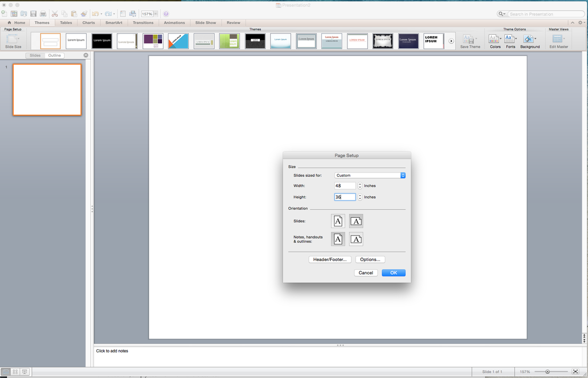
Task: Select portrait orientation for Slides
Action: click(338, 221)
